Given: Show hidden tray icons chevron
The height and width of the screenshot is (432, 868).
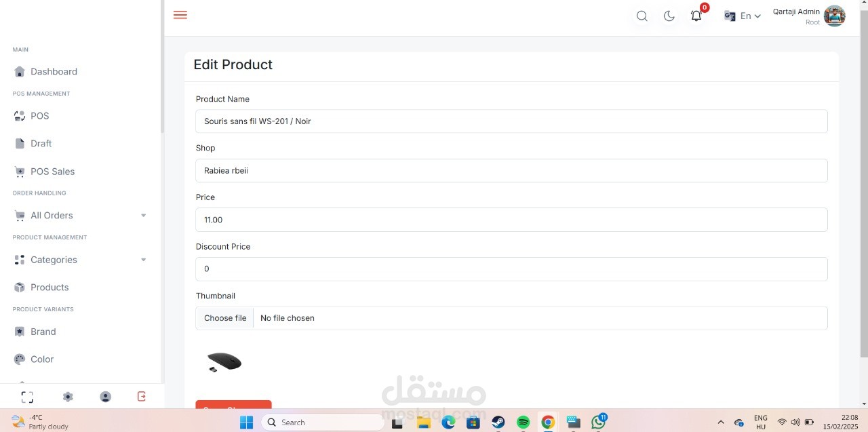Looking at the screenshot, I should coord(721,423).
